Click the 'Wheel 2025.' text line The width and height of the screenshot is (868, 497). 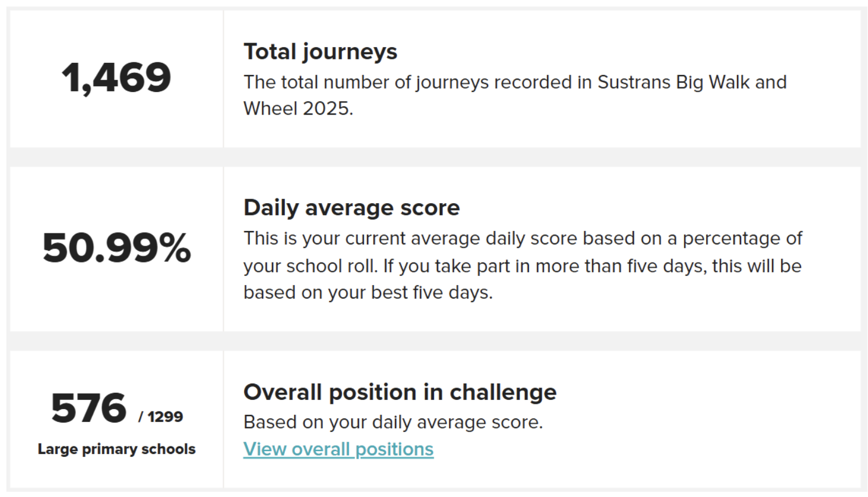pyautogui.click(x=298, y=108)
